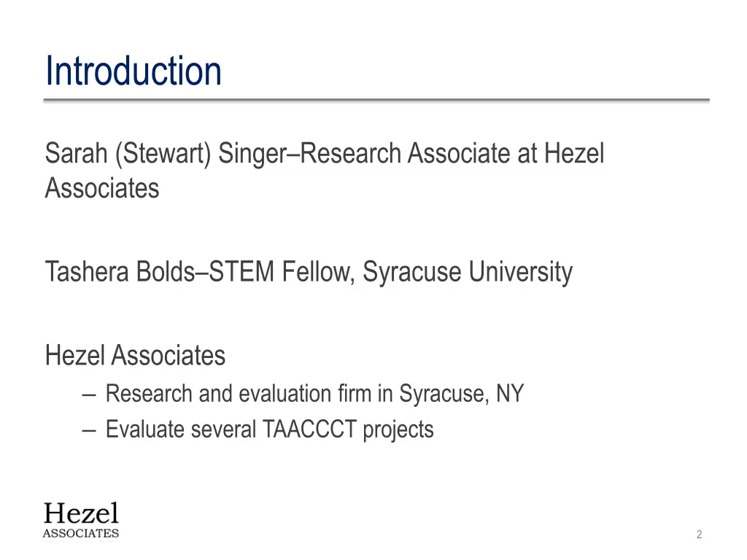Click Syracuse, NY in the first bullet

coord(461,394)
